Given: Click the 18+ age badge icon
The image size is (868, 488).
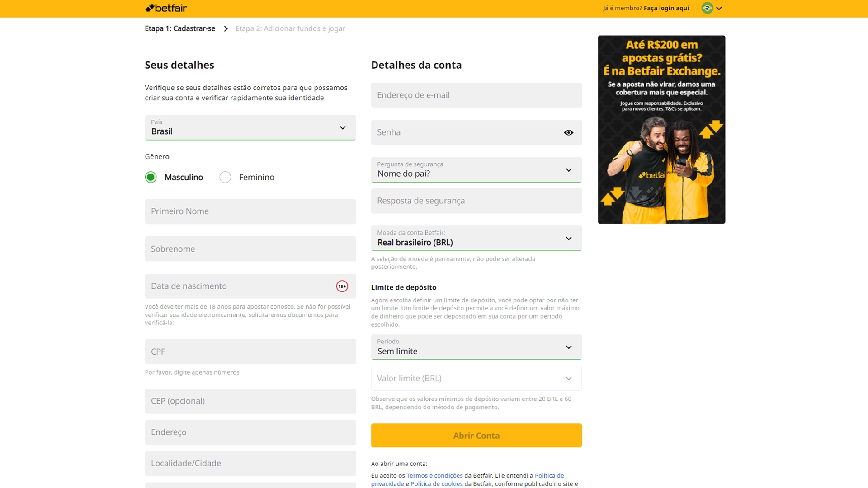Looking at the screenshot, I should pyautogui.click(x=342, y=286).
